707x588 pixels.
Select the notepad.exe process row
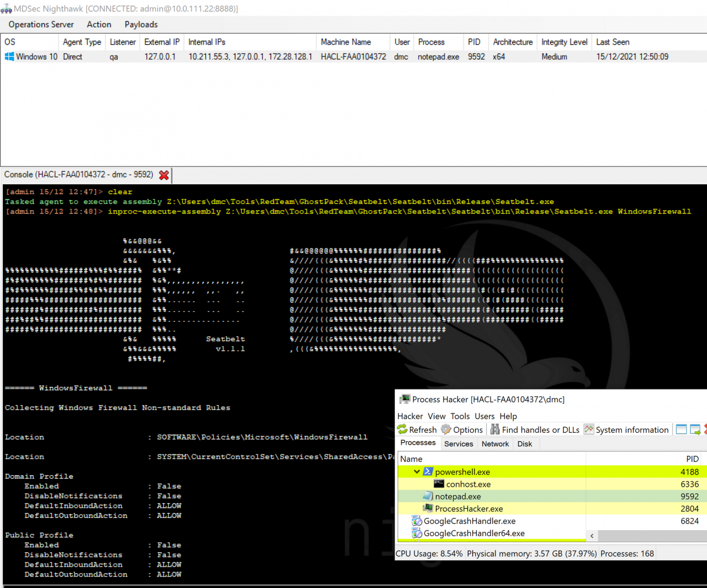pos(458,496)
